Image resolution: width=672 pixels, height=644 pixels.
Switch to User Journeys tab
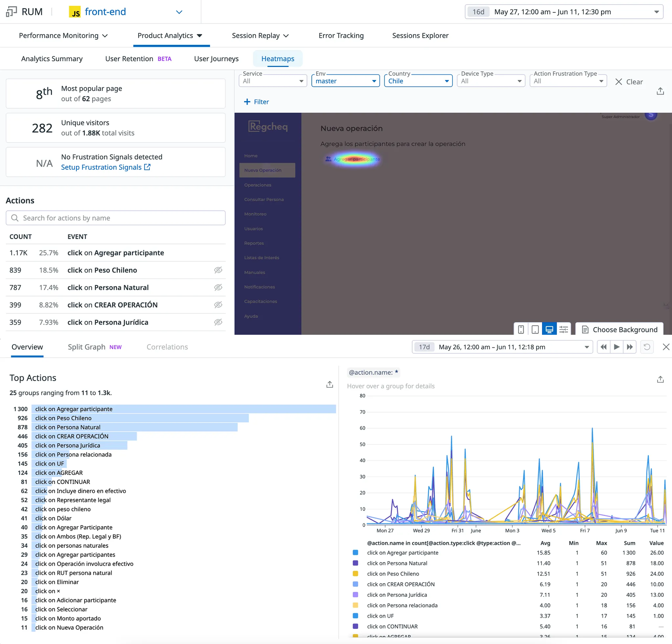(x=216, y=59)
